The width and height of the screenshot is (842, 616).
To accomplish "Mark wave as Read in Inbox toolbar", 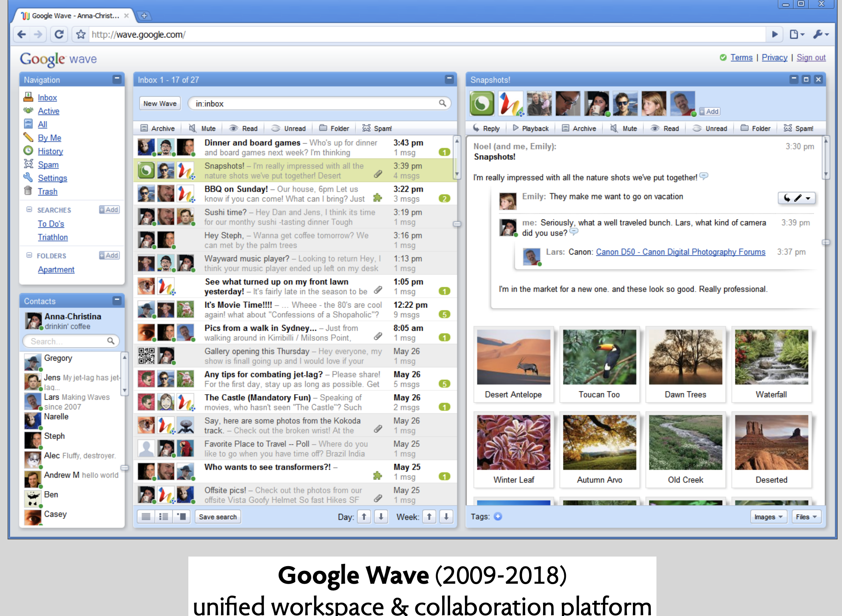I will 243,128.
